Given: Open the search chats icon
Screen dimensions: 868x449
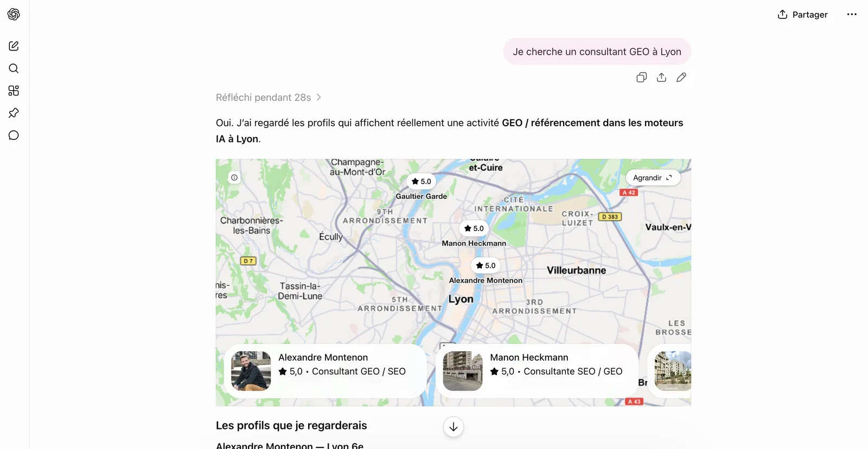Looking at the screenshot, I should (14, 68).
